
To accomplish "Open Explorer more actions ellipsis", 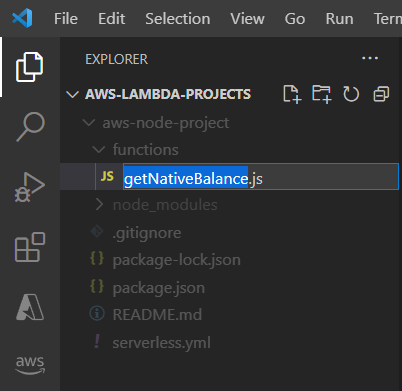I will click(370, 58).
